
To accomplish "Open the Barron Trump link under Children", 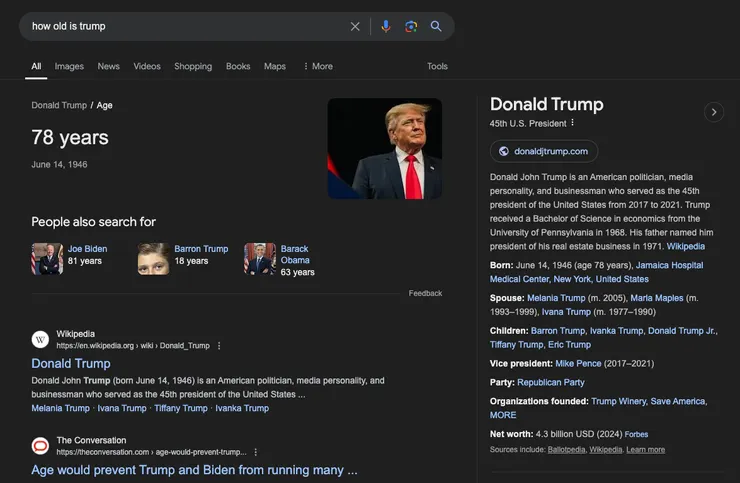I will 558,331.
